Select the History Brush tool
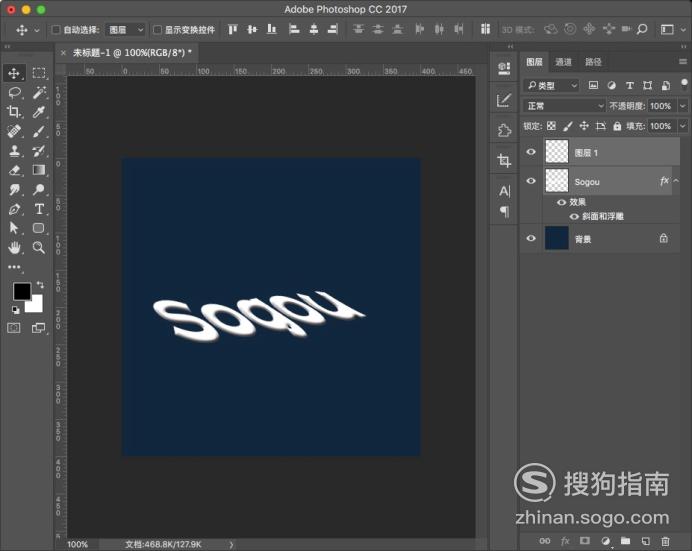 (x=39, y=151)
